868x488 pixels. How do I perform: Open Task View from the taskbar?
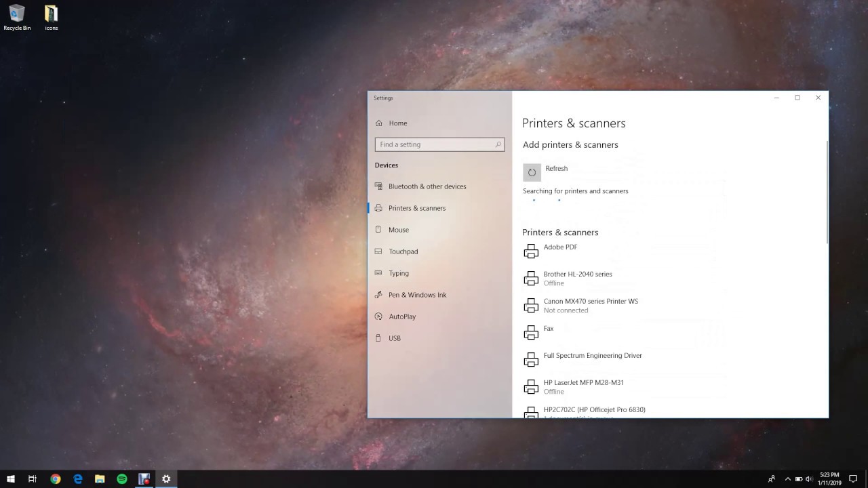33,479
